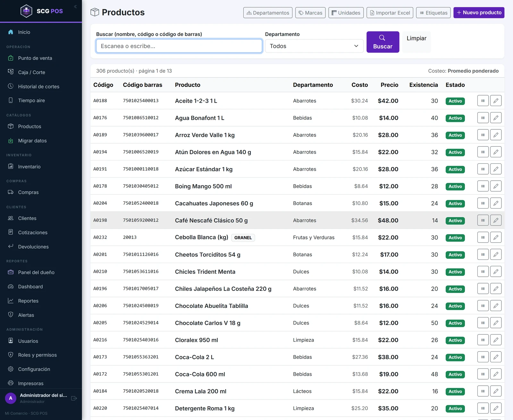Click barcode icon on Café Nescafé Clásico row
This screenshot has height=420, width=513.
pyautogui.click(x=483, y=220)
